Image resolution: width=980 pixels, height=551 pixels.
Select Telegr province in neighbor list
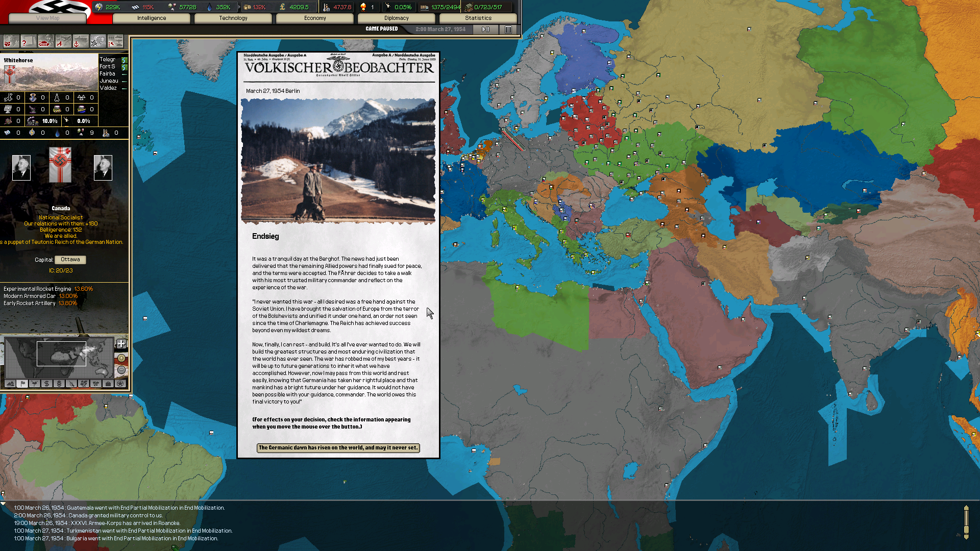(108, 60)
